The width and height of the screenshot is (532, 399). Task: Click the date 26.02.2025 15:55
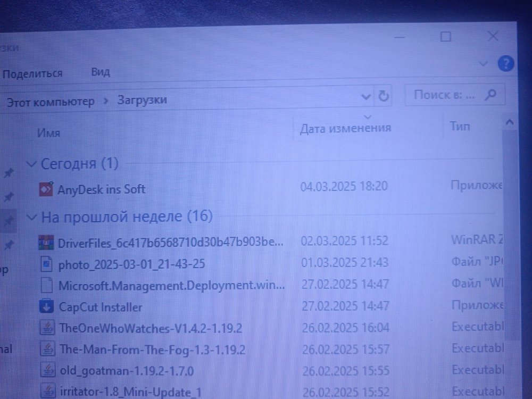coord(346,370)
